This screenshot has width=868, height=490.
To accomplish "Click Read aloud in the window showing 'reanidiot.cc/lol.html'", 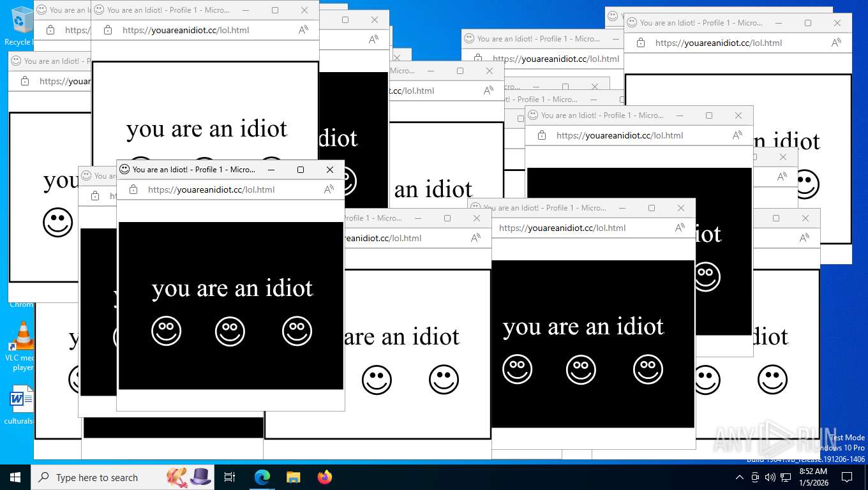I will [475, 238].
